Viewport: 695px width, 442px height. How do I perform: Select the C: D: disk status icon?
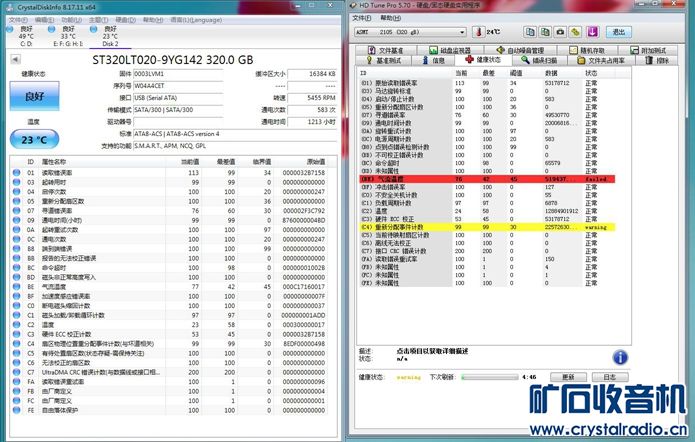click(x=10, y=29)
